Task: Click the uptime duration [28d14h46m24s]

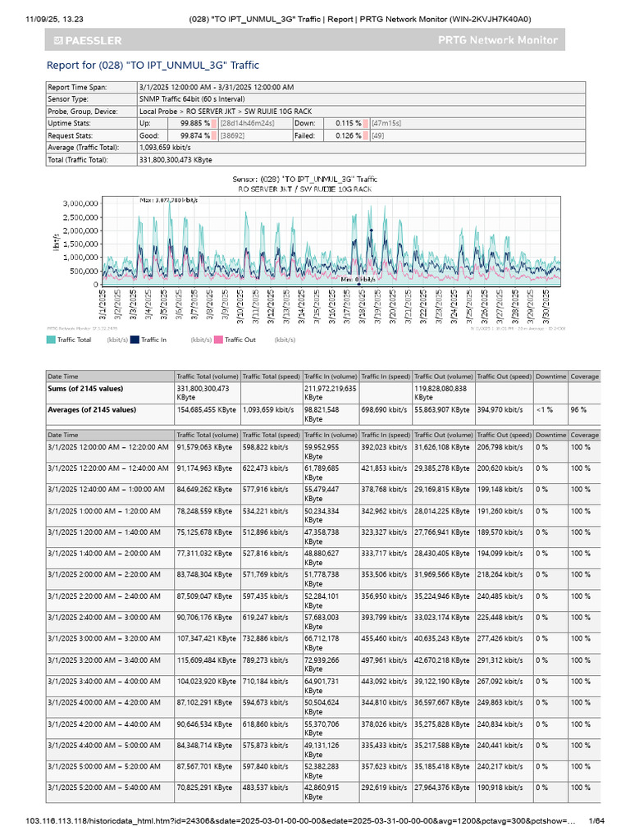Action: [x=247, y=123]
